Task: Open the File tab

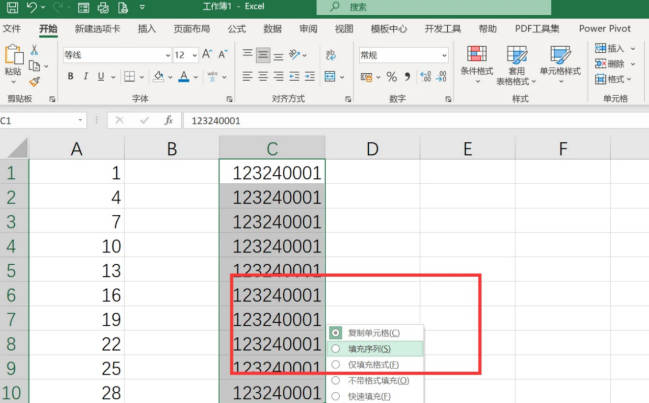Action: pos(12,29)
